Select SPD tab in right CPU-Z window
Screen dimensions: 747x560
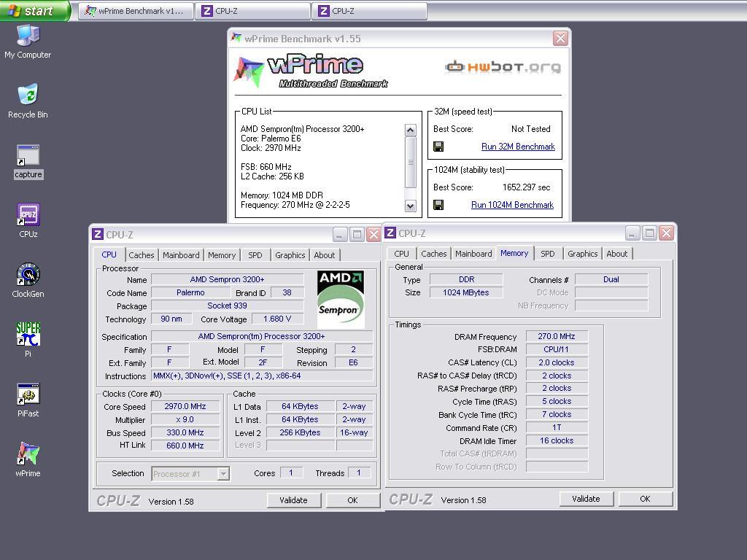(548, 254)
